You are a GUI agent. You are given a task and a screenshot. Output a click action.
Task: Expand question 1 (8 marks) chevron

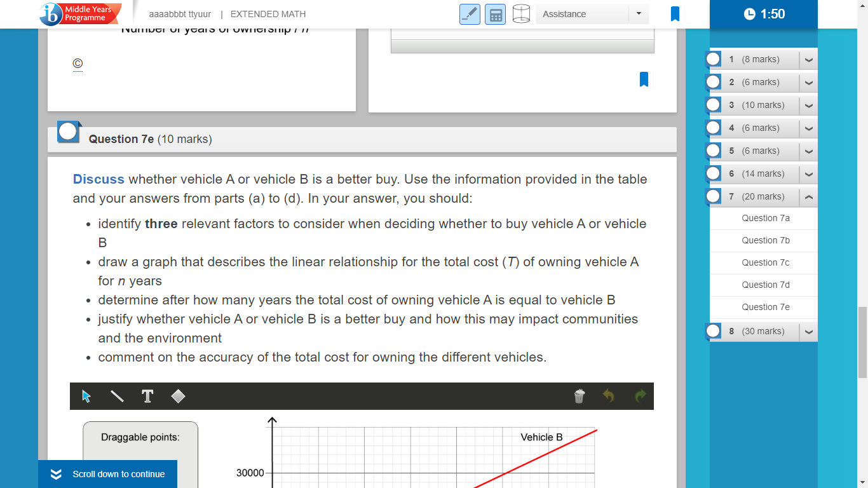pyautogui.click(x=808, y=59)
